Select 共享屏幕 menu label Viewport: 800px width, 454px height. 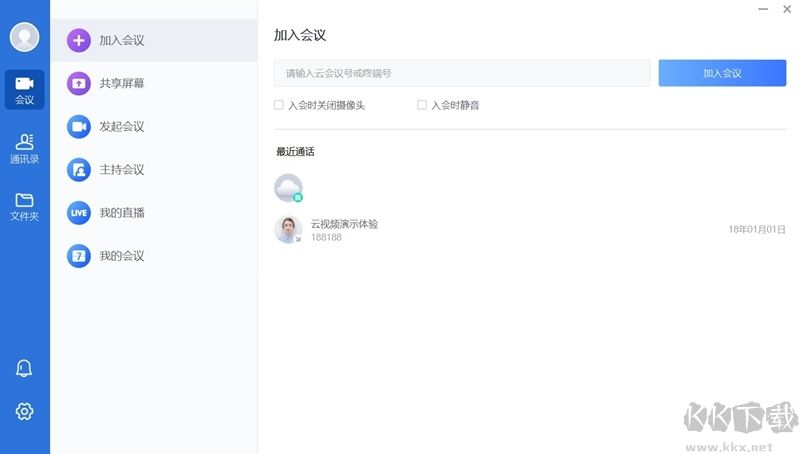(x=122, y=83)
